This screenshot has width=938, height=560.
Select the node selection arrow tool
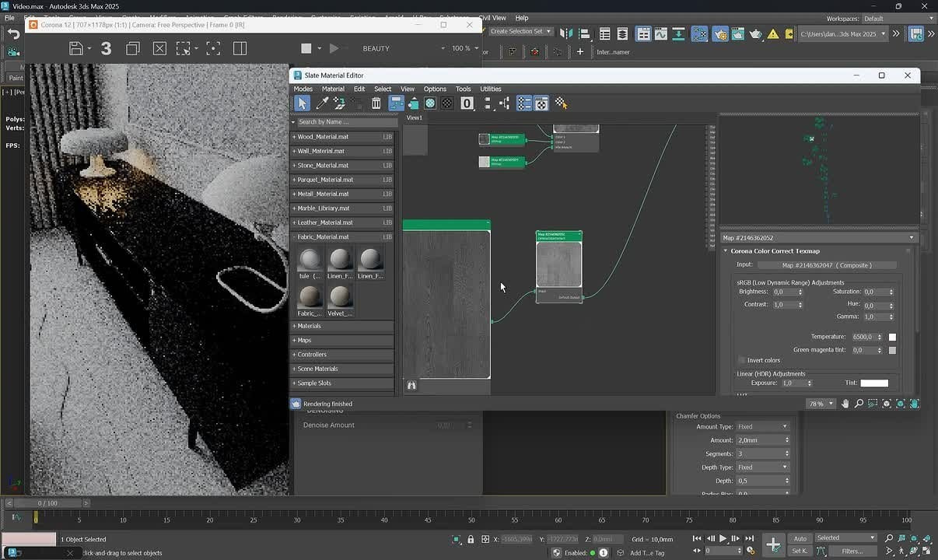point(303,103)
